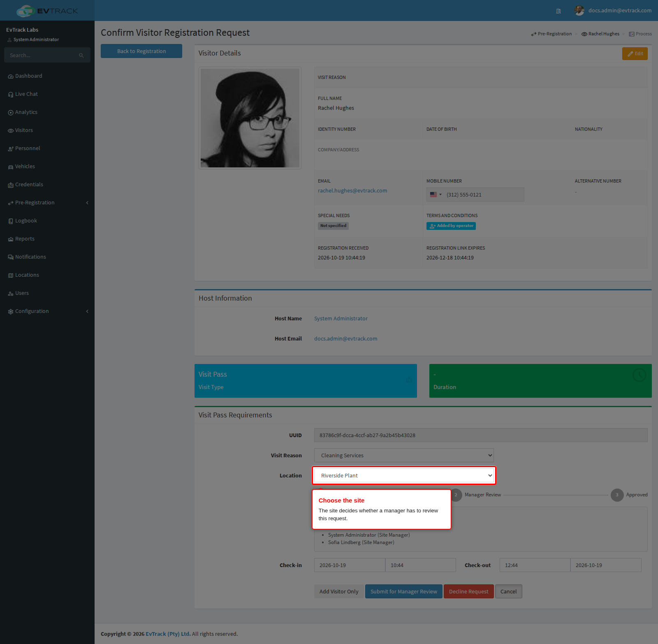
Task: Click the Edit visitor details button
Action: 635,53
